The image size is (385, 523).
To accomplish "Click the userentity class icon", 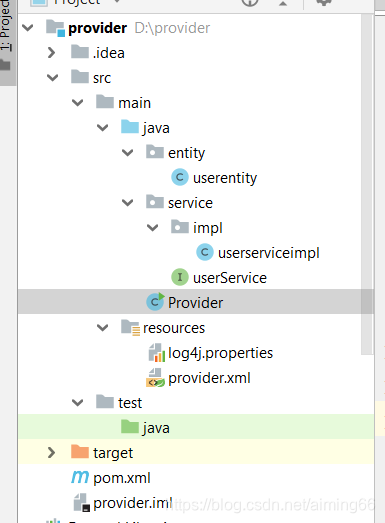I will tap(180, 177).
